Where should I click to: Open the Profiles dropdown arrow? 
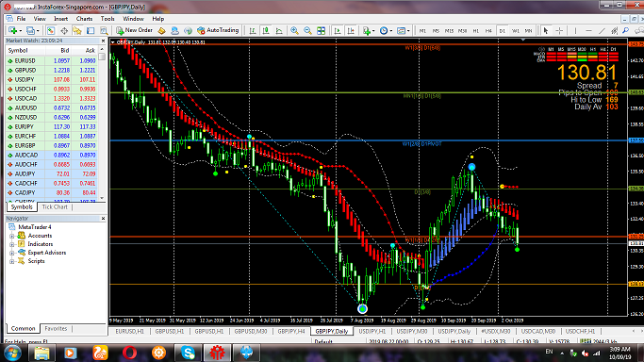(x=38, y=31)
